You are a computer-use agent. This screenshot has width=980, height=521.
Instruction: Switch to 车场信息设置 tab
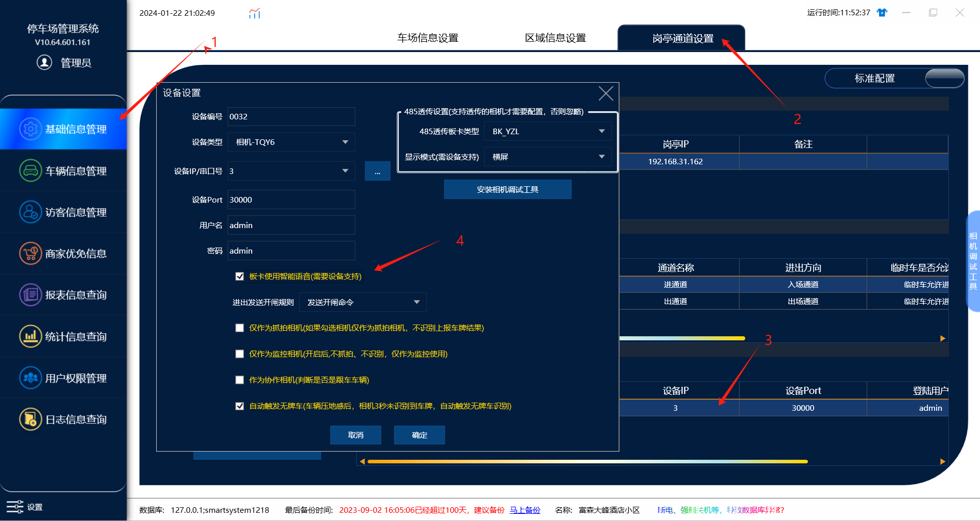(x=428, y=38)
